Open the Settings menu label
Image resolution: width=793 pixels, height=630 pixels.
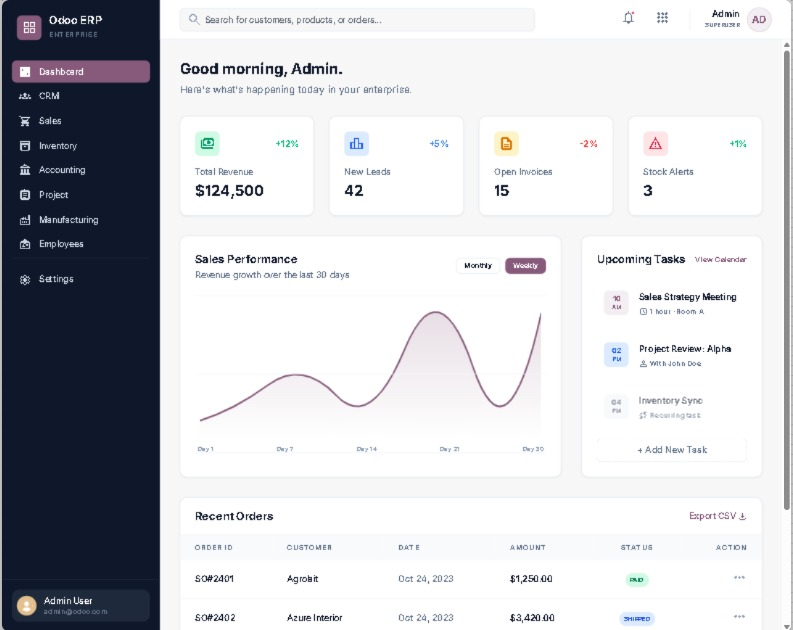tap(56, 279)
